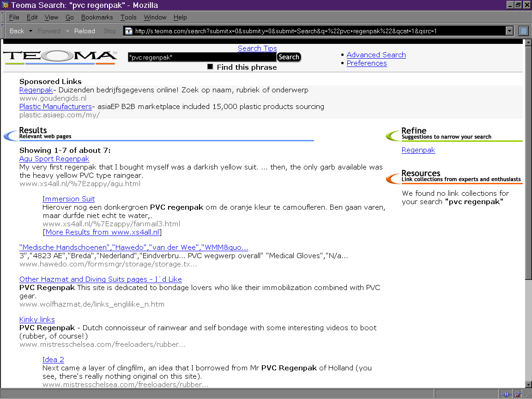Click the online/offline connection plug icon
Screen dimensions: 532x399
[x=506, y=394]
